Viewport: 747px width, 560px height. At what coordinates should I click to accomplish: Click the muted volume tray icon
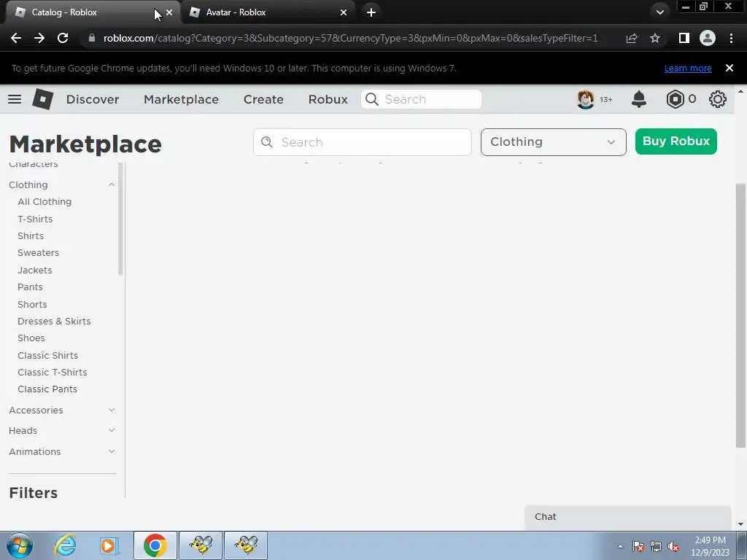[673, 547]
